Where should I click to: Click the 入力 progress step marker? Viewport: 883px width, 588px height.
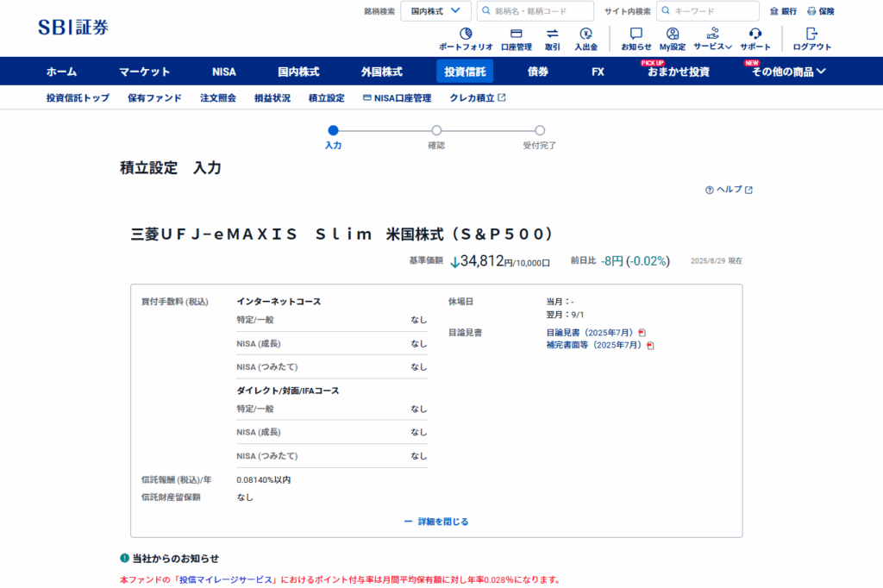pyautogui.click(x=334, y=131)
